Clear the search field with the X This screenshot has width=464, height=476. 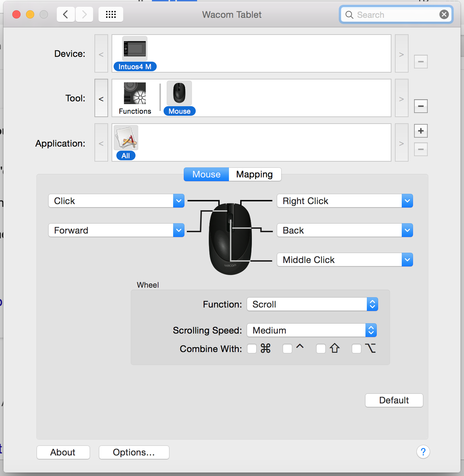tap(444, 14)
